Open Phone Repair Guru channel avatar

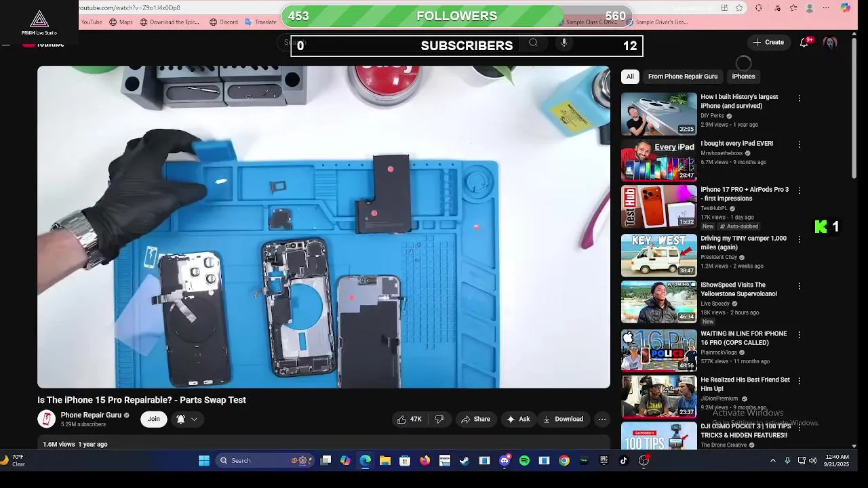coord(46,419)
